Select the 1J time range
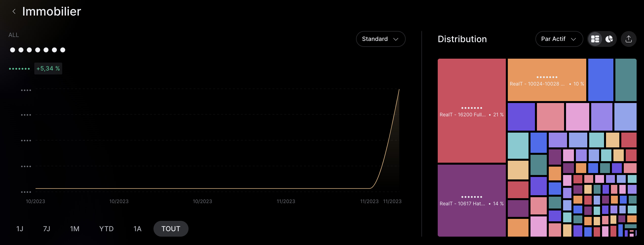This screenshot has height=245, width=644. click(x=20, y=228)
